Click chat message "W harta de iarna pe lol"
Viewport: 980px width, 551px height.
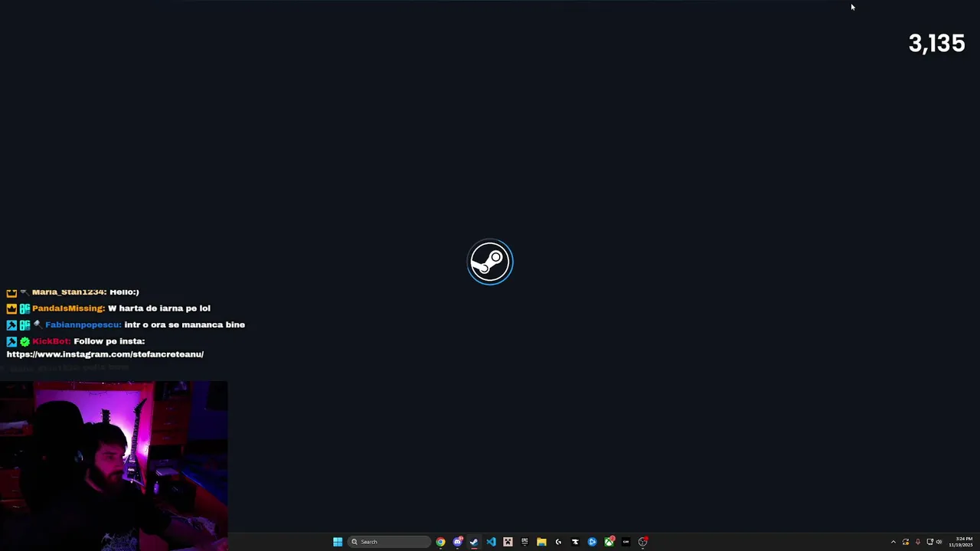(159, 308)
